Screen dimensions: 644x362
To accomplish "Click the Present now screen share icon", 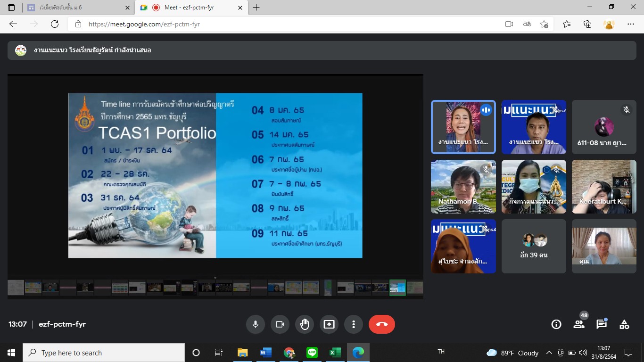I will tap(329, 324).
